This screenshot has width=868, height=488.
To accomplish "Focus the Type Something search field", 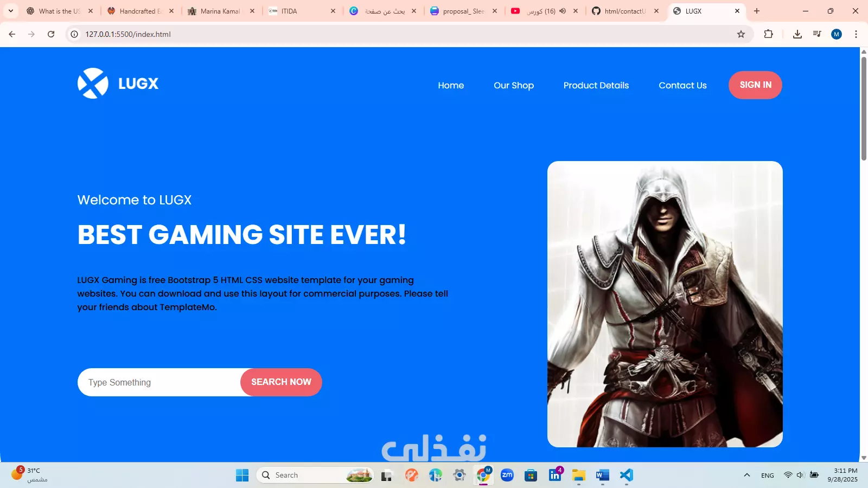I will (159, 382).
